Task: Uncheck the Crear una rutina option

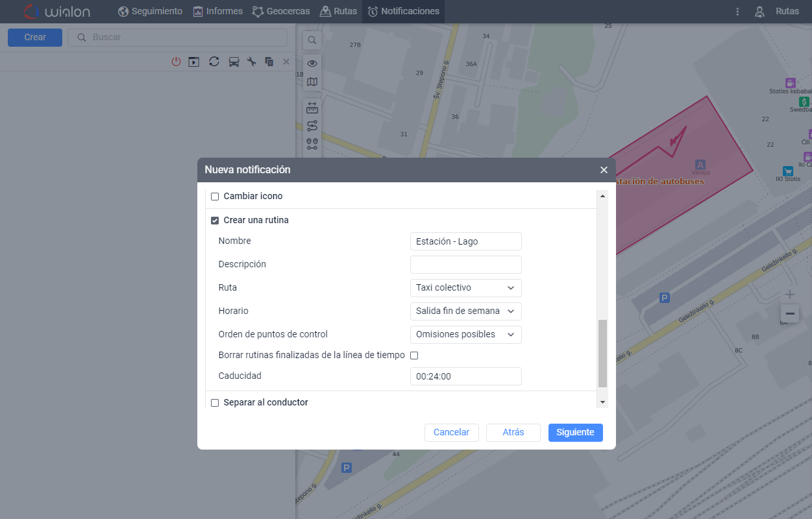Action: point(215,221)
